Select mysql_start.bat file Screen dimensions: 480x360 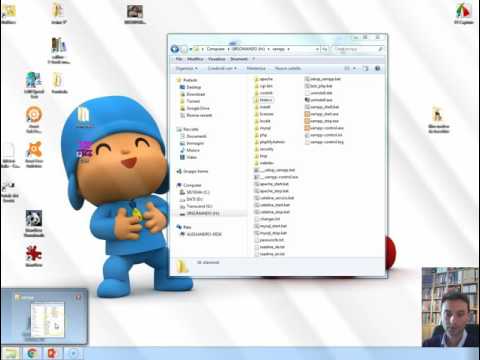coord(271,226)
